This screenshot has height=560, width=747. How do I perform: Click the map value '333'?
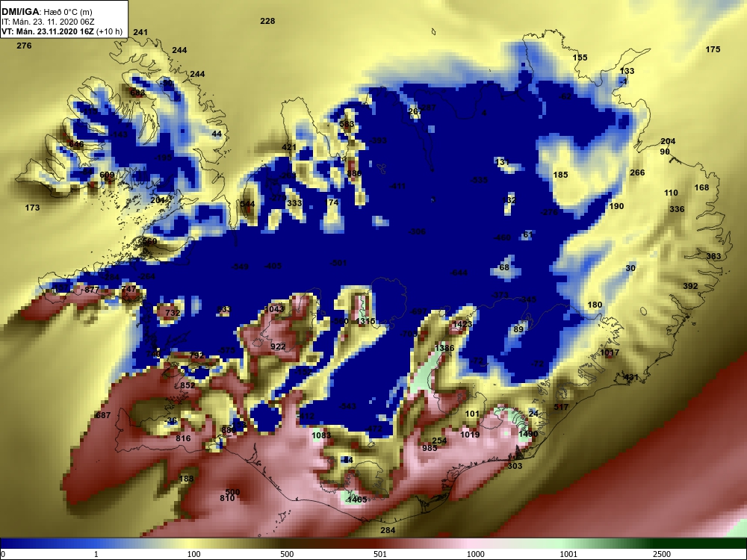coord(294,203)
